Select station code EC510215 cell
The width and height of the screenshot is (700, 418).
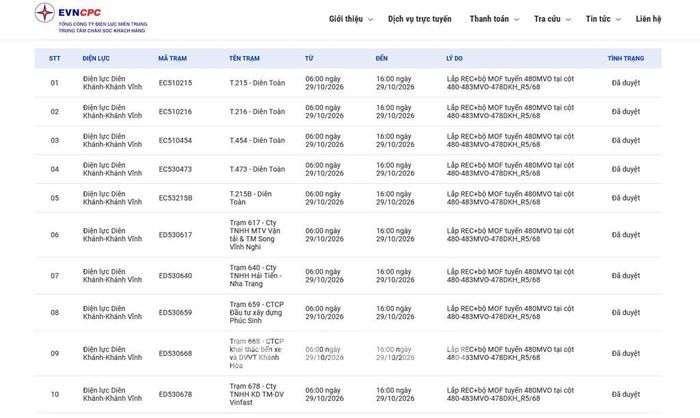pos(175,83)
